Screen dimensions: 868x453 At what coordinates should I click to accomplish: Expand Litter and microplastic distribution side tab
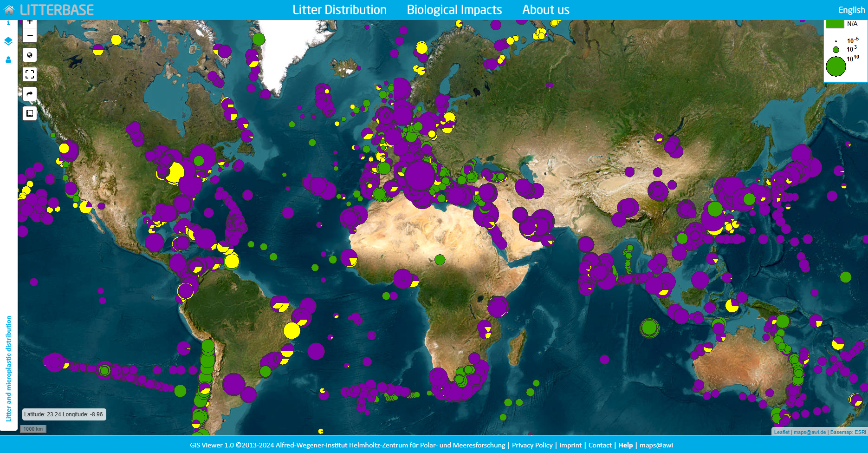(8, 368)
